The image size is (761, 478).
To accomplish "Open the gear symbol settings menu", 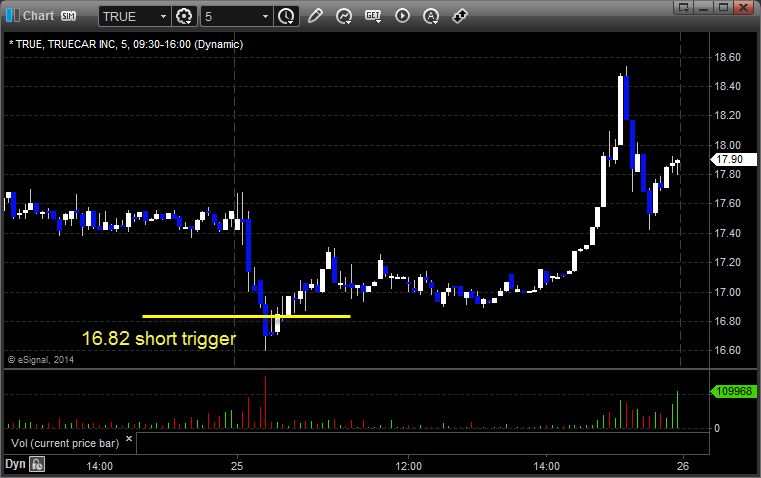I will (184, 16).
